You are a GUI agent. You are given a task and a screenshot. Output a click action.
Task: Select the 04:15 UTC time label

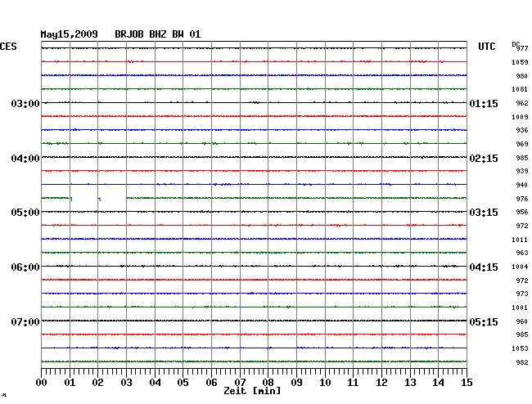coord(484,267)
